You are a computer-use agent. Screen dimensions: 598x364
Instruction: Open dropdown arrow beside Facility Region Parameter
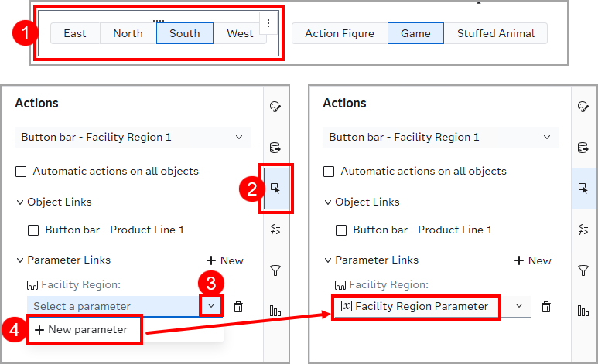tap(518, 306)
